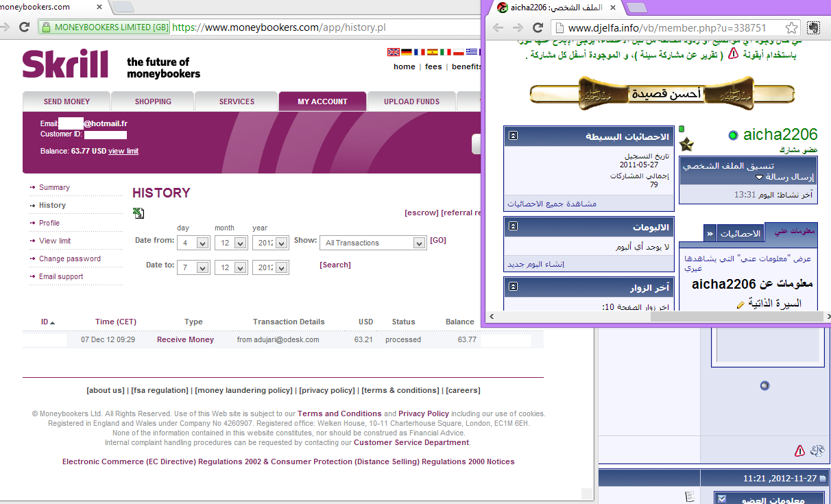This screenshot has width=831, height=504.
Task: Expand the All Transactions filter dropdown
Action: 373,243
